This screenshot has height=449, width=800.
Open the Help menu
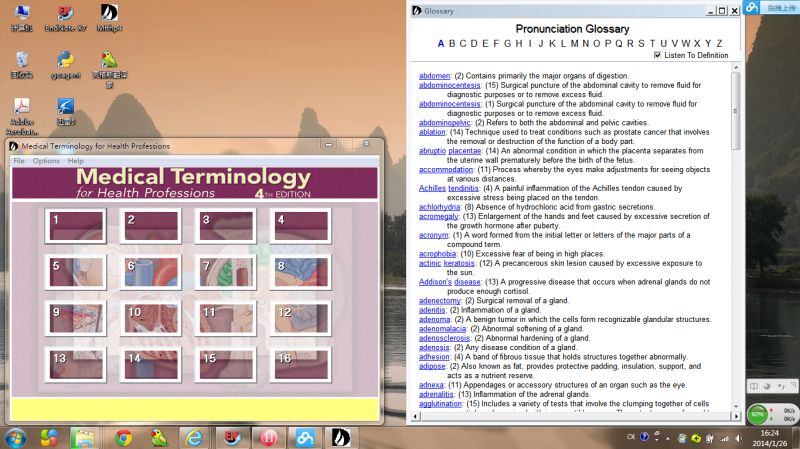(76, 161)
